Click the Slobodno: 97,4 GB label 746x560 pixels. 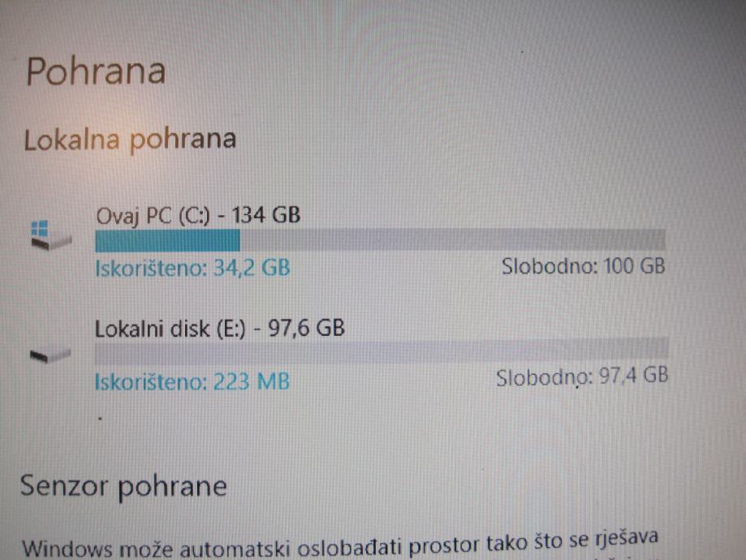(x=582, y=377)
